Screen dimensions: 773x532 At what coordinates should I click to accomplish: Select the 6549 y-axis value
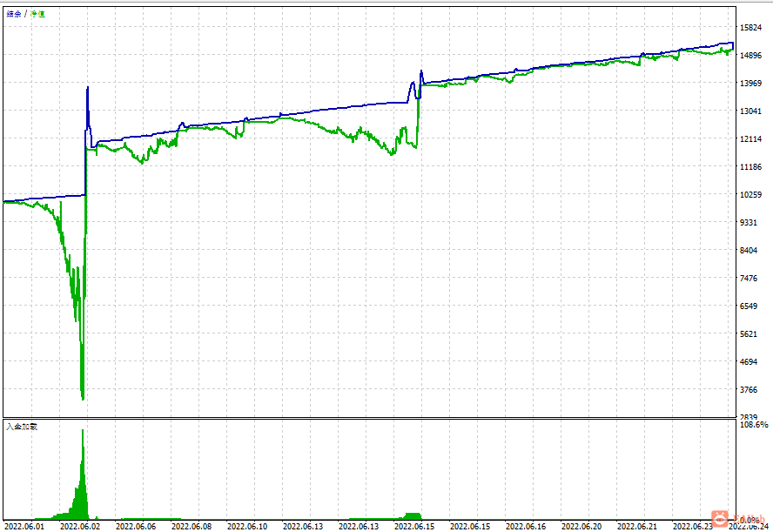[749, 306]
